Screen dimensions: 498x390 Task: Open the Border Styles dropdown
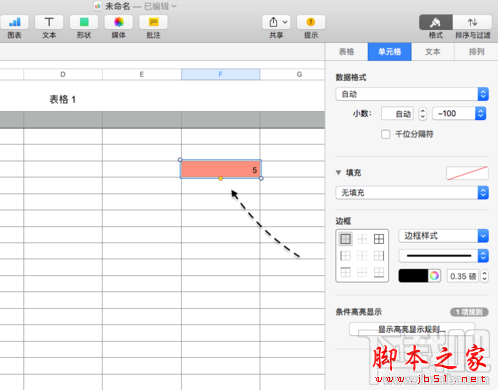(443, 236)
